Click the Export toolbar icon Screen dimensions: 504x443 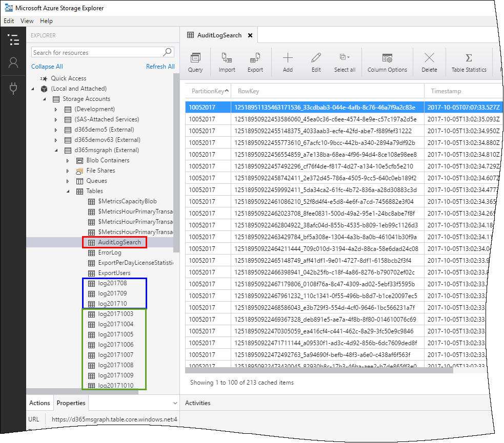pyautogui.click(x=255, y=58)
